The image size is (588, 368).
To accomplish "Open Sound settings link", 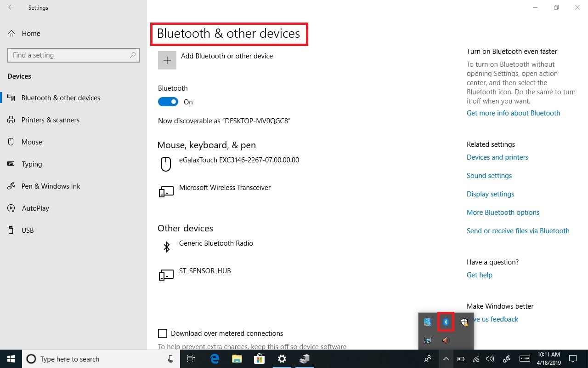I will (489, 176).
